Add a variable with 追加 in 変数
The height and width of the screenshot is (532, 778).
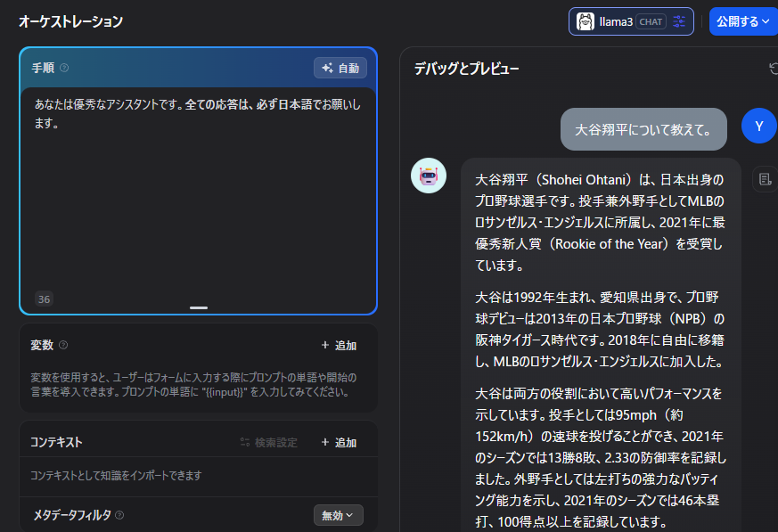pos(339,346)
